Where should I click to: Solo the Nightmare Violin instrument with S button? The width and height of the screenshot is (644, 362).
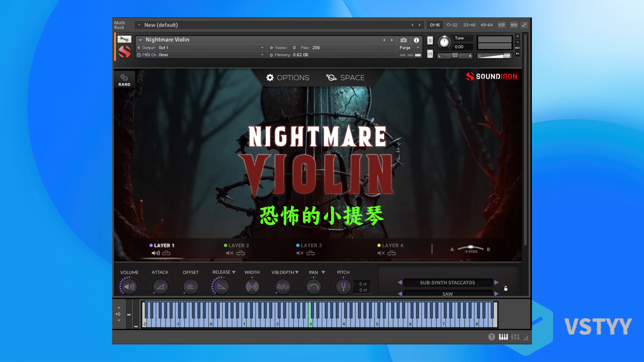click(430, 40)
